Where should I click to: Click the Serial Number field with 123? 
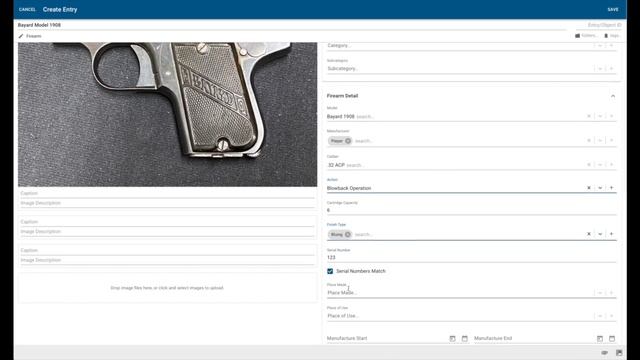click(x=471, y=258)
